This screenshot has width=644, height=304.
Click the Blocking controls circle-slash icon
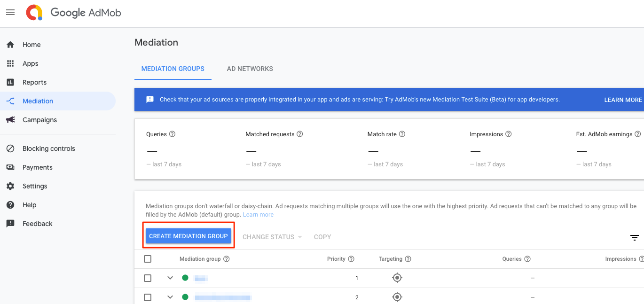point(10,148)
